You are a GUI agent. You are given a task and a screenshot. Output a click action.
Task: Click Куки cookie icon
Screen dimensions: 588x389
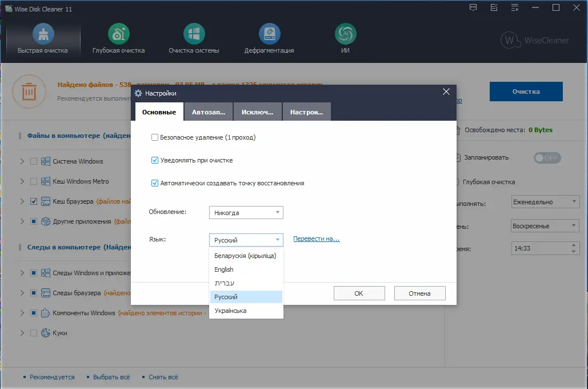(45, 333)
